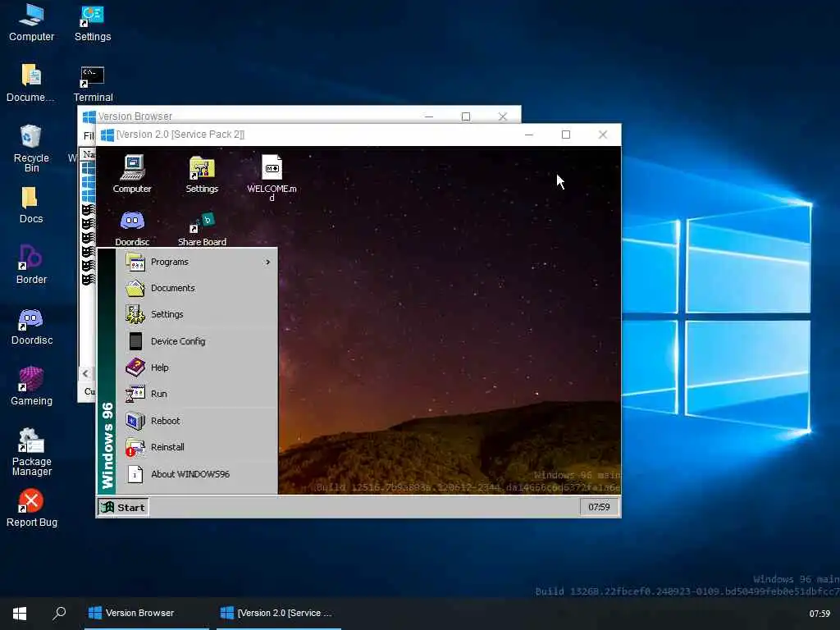The width and height of the screenshot is (840, 630).
Task: Open the WELCOME.md file icon
Action: coord(272,177)
